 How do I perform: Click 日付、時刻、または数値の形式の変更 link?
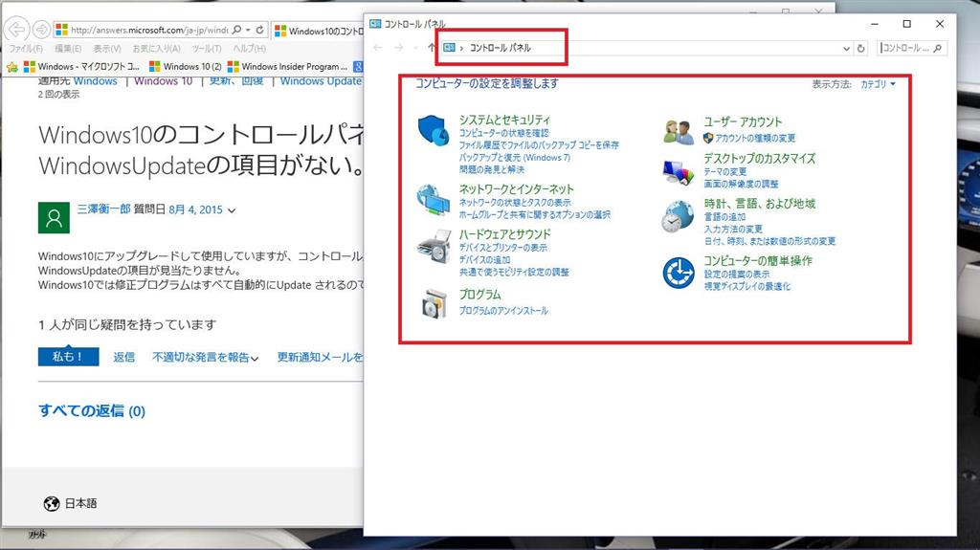point(769,241)
